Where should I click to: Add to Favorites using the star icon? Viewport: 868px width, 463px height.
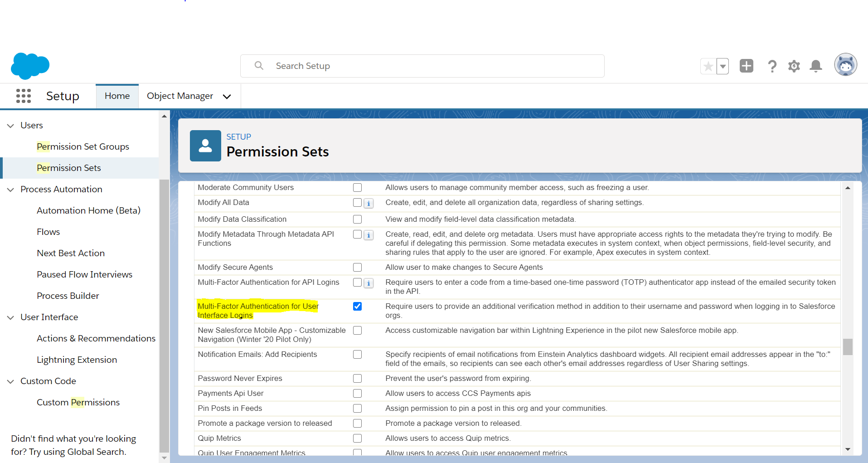(x=708, y=66)
